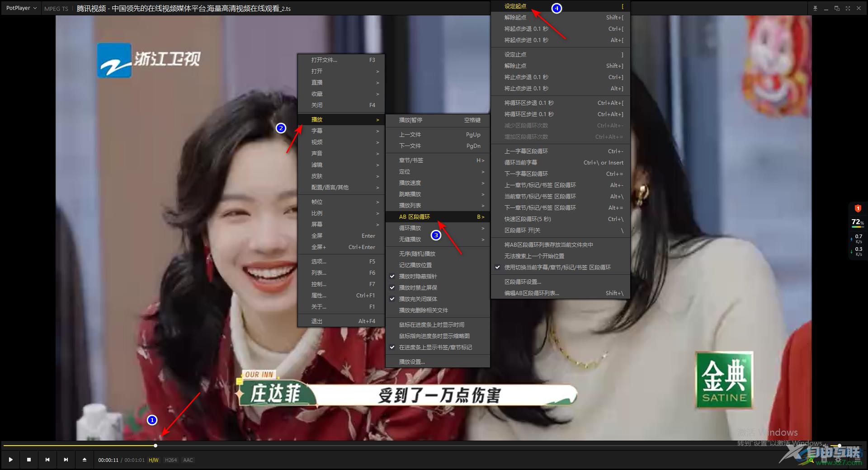Select 区段循环 开/关 toggle entry
The image size is (868, 470).
[561, 230]
